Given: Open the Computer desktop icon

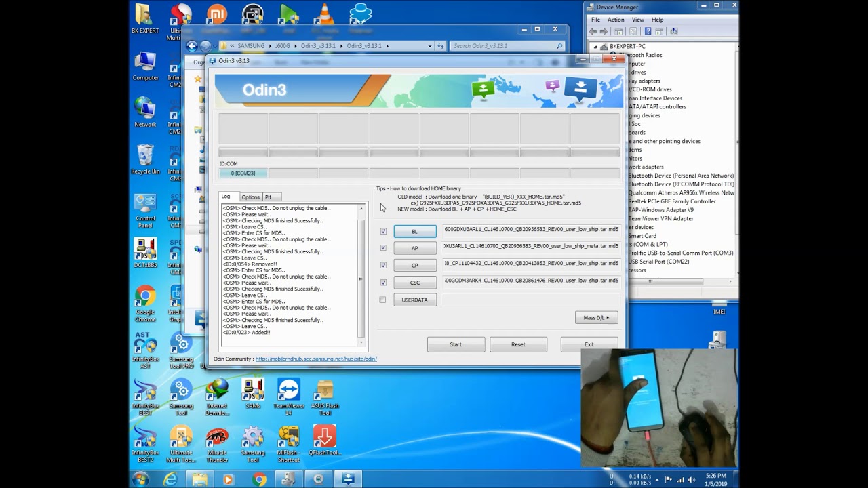Looking at the screenshot, I should (145, 65).
